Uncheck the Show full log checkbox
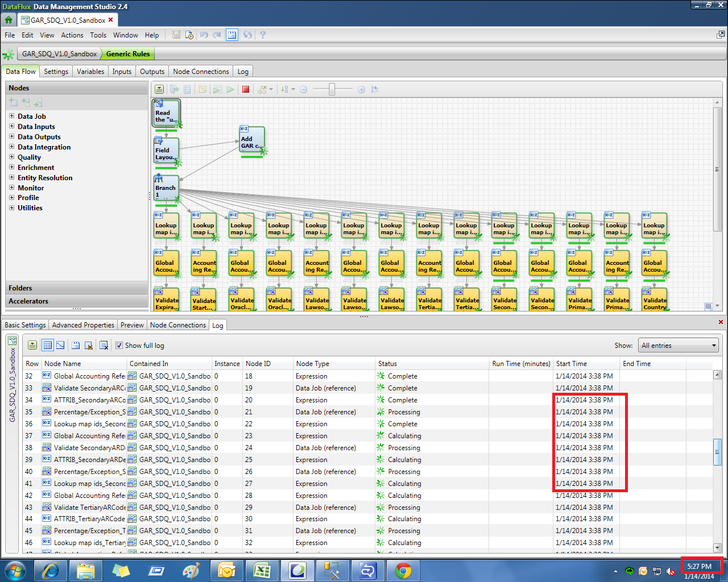 click(x=119, y=345)
